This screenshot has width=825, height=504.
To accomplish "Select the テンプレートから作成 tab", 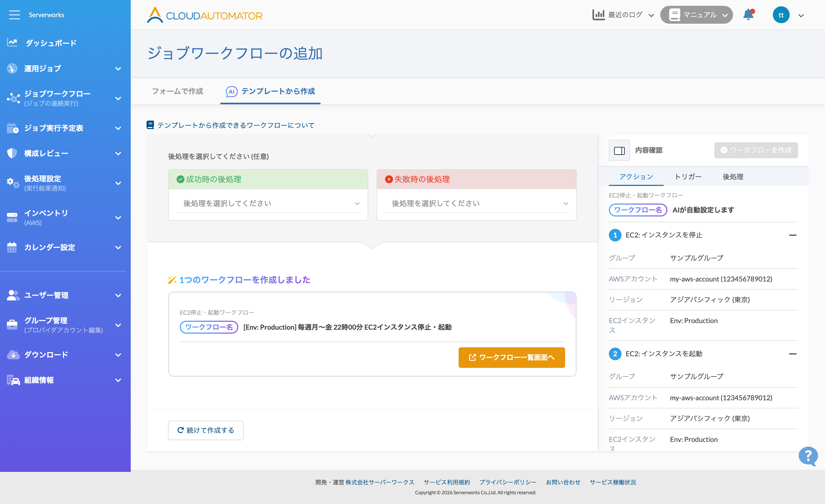I will click(x=270, y=91).
